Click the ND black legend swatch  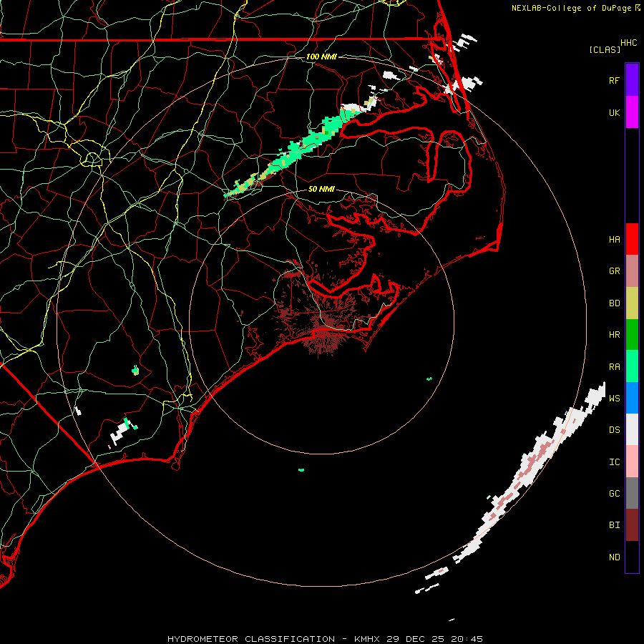[632, 557]
